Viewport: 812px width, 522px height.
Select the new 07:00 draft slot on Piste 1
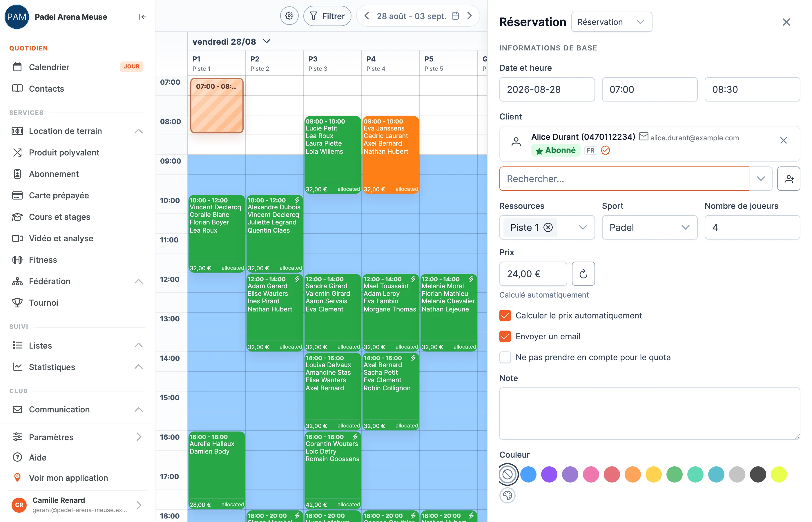tap(217, 106)
